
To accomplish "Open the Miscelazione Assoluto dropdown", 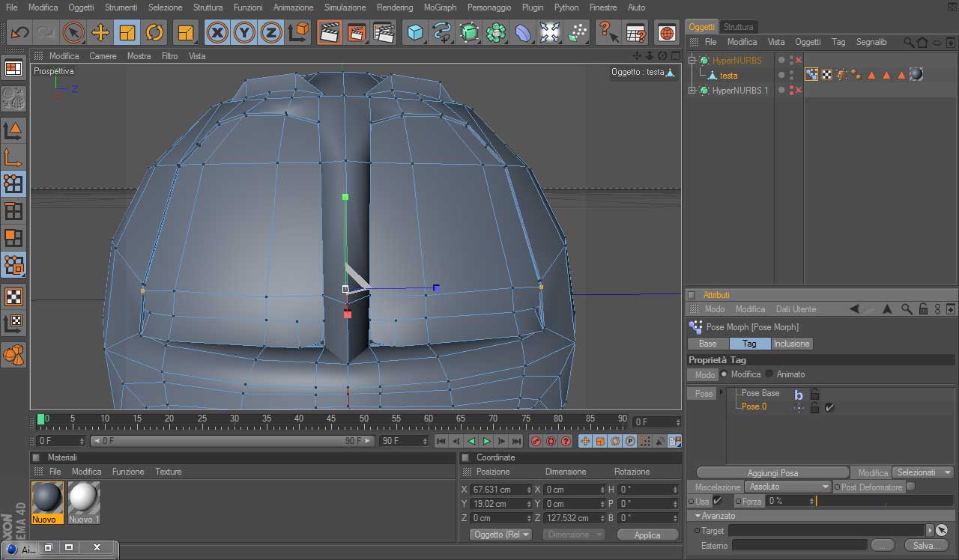I will pos(788,487).
